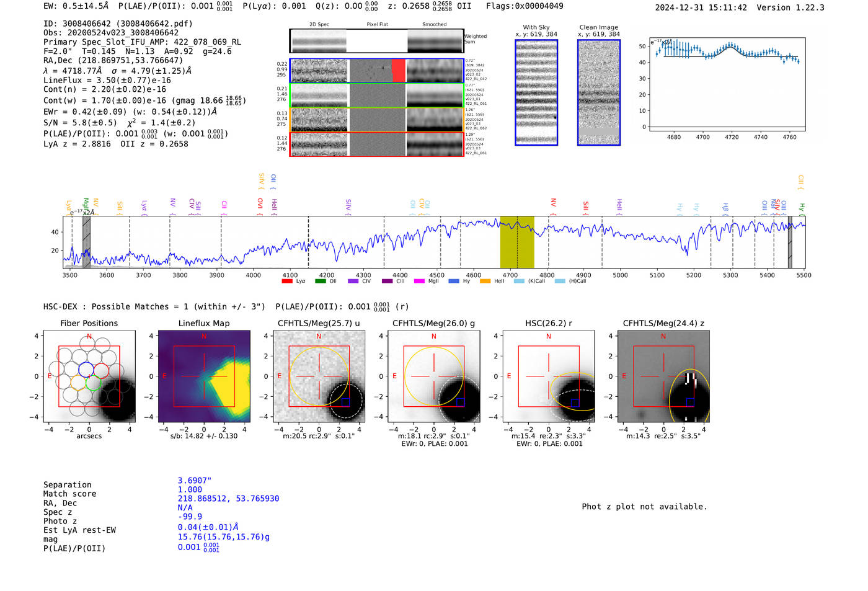
Task: Click the yellow highlighted band in spectrum
Action: [x=517, y=242]
